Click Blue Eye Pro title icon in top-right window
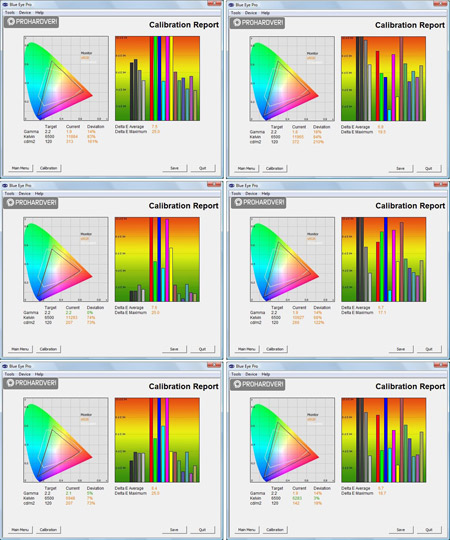Image resolution: width=450 pixels, height=540 pixels. pos(232,5)
